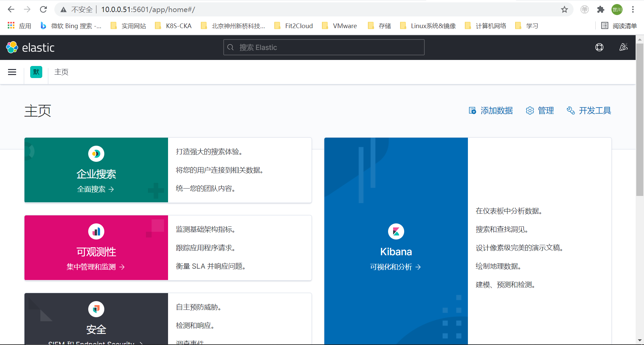Click the Enterprise Search round logo icon
The image size is (644, 345).
(96, 154)
